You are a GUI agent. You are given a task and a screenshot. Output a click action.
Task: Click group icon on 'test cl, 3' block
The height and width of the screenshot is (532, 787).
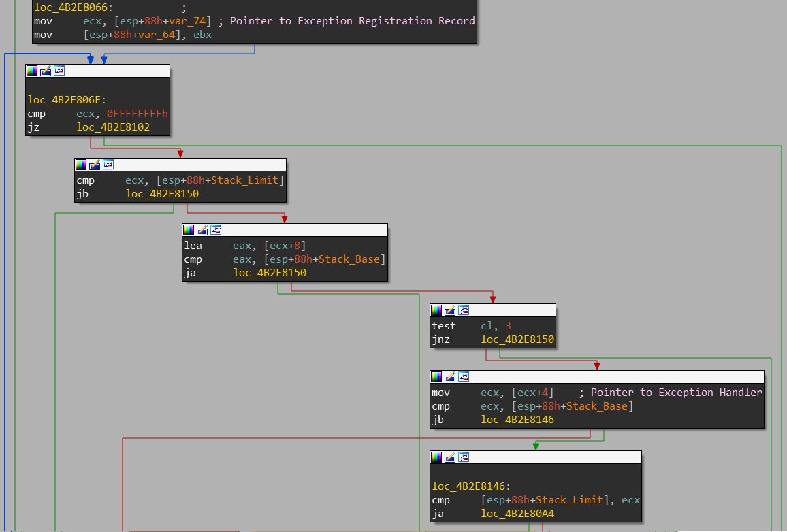point(464,310)
